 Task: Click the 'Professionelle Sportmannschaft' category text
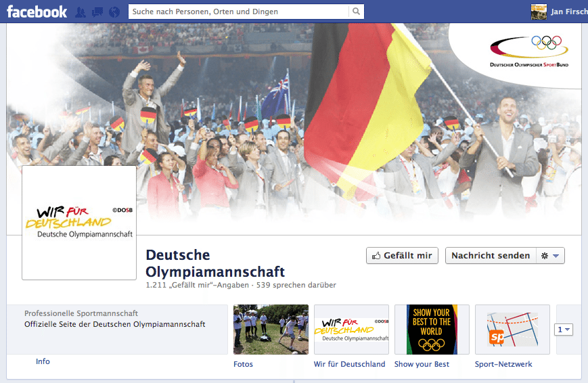81,313
